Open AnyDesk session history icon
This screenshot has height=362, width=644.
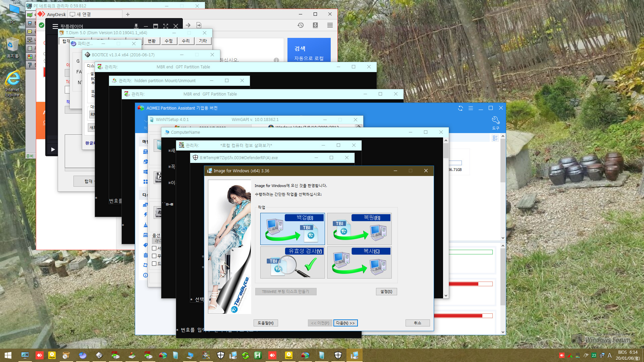301,25
